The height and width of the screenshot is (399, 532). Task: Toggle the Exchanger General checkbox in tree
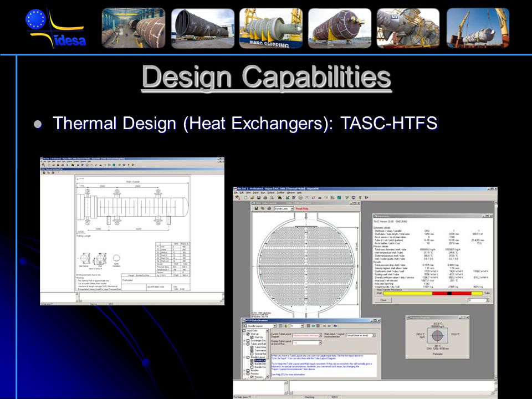point(248,341)
